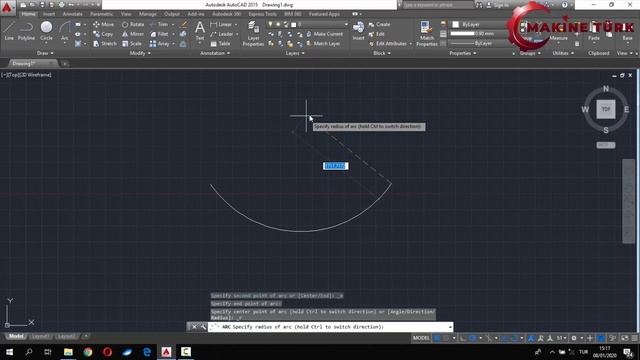Image resolution: width=640 pixels, height=360 pixels.
Task: Expand the Modify panel
Action: click(x=140, y=53)
